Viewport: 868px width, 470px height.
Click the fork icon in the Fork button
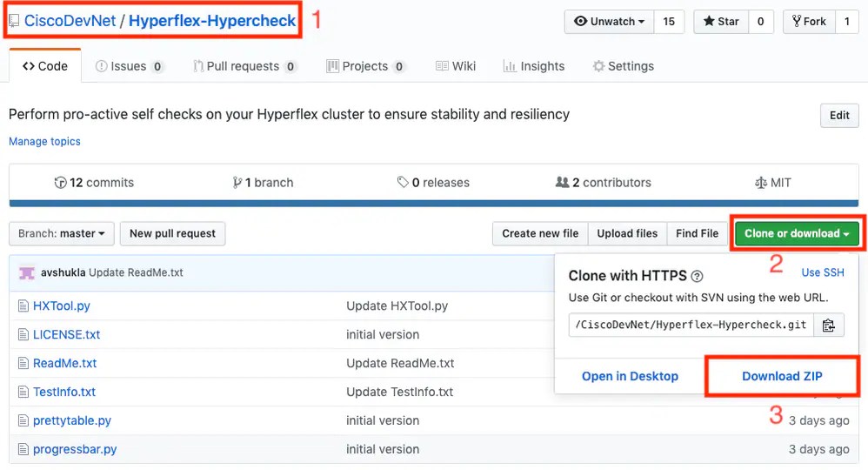pyautogui.click(x=797, y=21)
